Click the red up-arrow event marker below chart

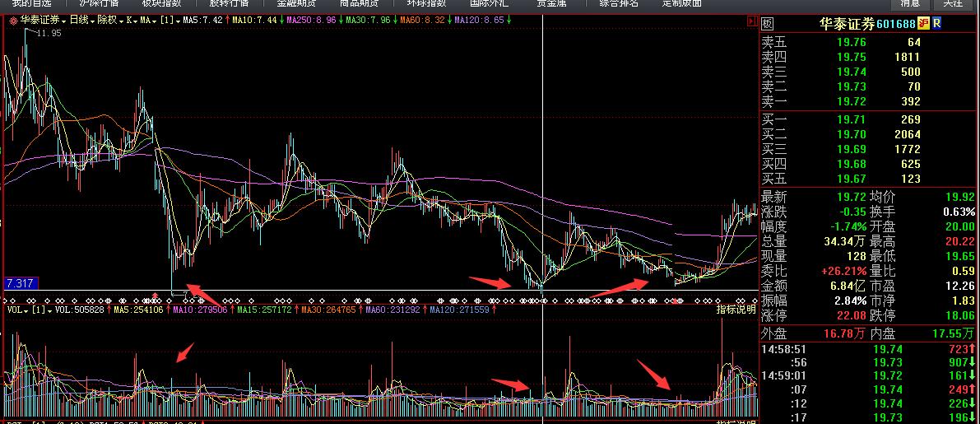coord(155,294)
